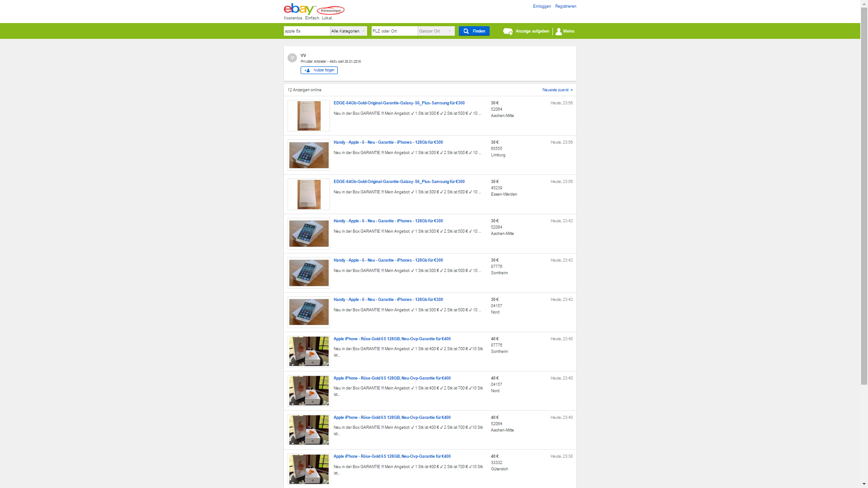Open the Ganzer Ort radius dropdown
The image size is (868, 488).
click(x=436, y=31)
